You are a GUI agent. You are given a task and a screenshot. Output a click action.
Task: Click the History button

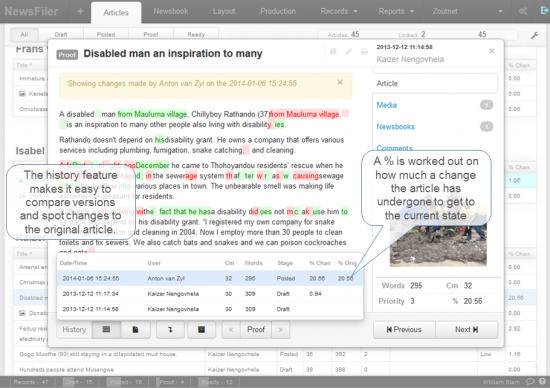point(74,329)
